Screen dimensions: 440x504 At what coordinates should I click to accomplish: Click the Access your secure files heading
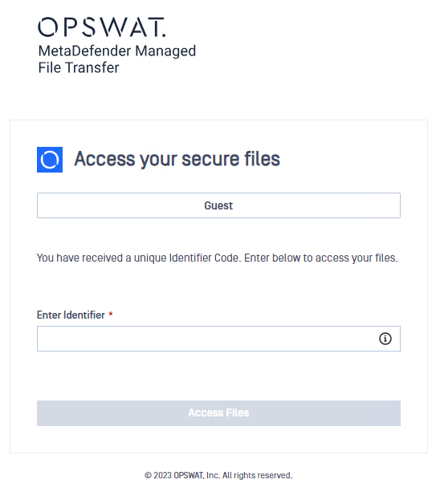click(x=177, y=159)
